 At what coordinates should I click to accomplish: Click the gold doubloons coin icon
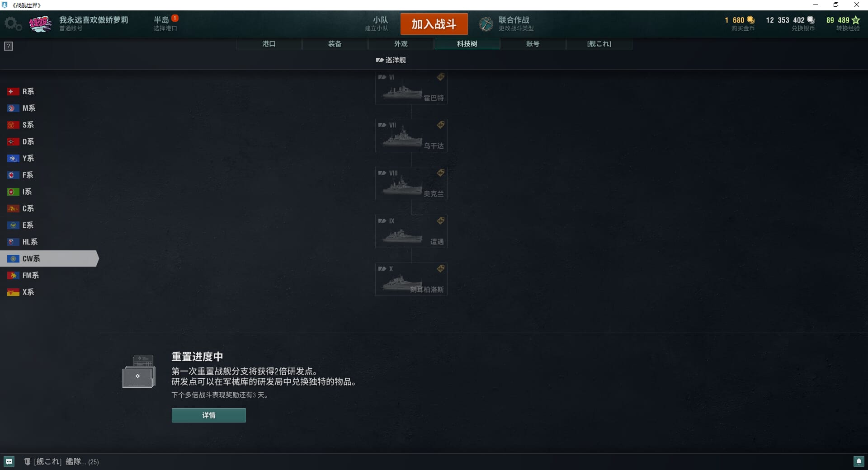750,20
